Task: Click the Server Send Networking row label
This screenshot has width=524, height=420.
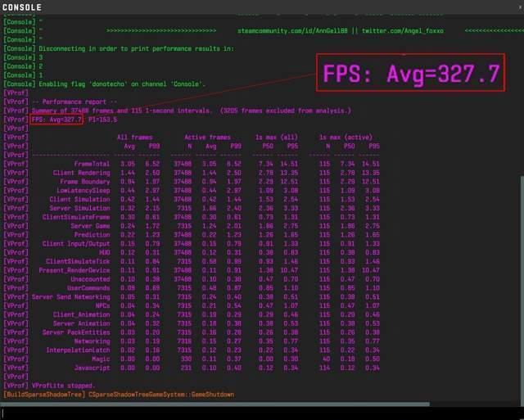Action: 71,296
